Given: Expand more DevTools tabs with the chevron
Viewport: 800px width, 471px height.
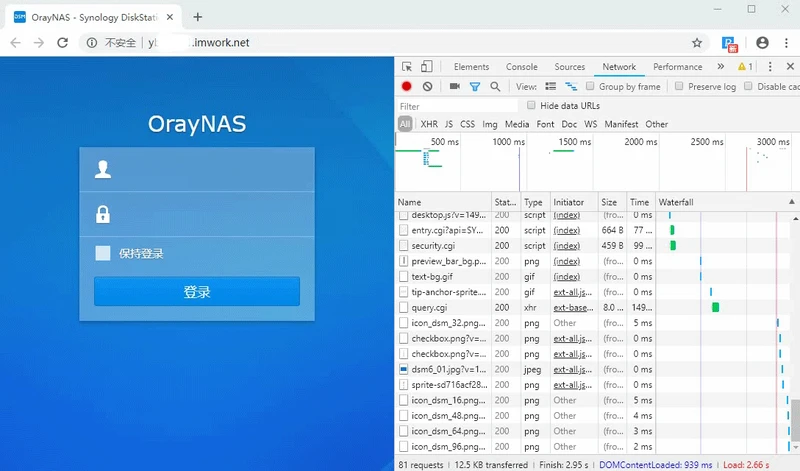Looking at the screenshot, I should point(720,66).
